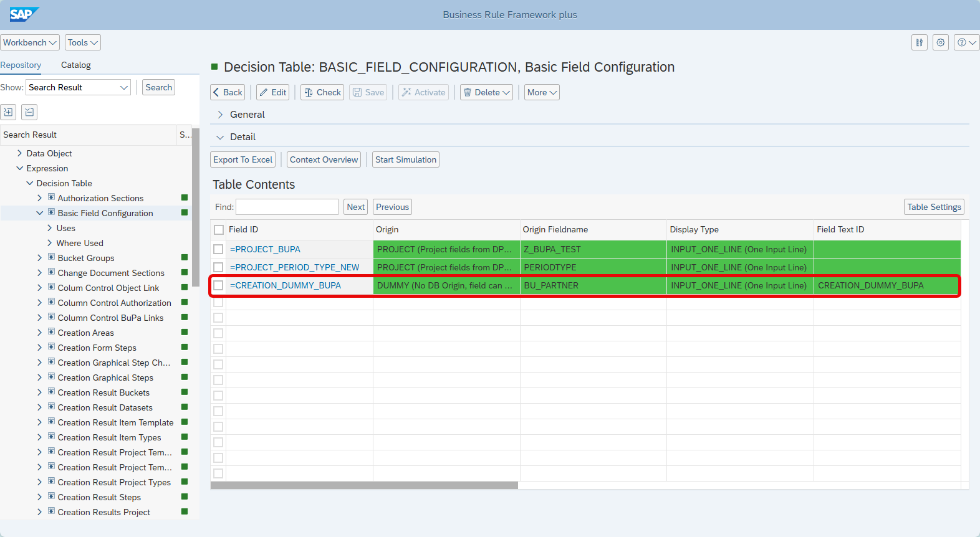Expand the Bucket Groups tree node

(x=40, y=258)
